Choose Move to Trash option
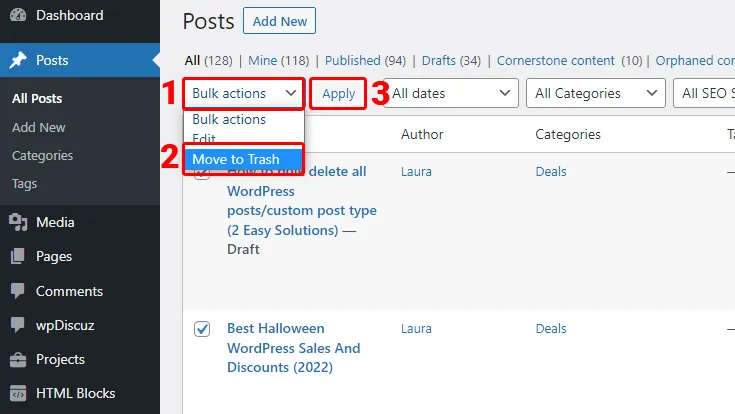The height and width of the screenshot is (414, 735). coord(244,159)
